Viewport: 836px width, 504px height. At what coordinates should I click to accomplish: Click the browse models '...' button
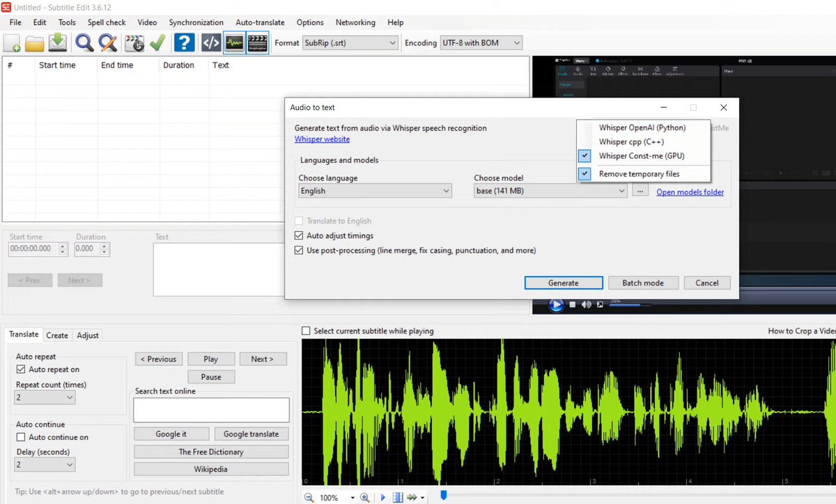coord(640,191)
